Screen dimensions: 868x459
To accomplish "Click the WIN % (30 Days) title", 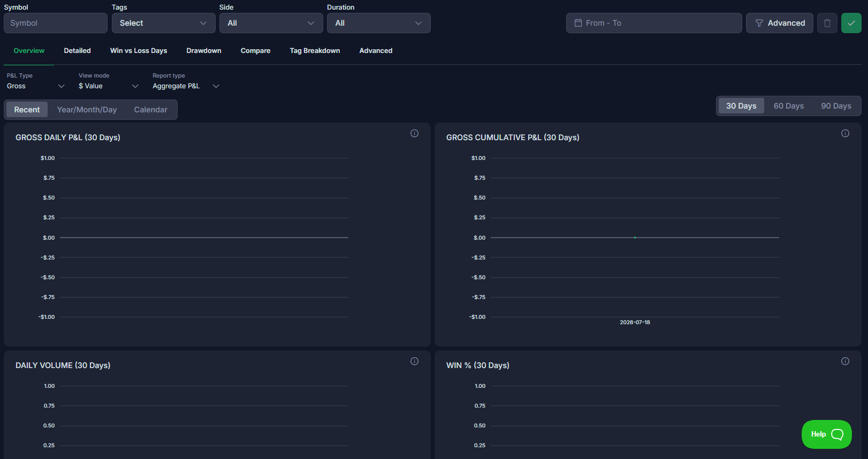I will [478, 365].
